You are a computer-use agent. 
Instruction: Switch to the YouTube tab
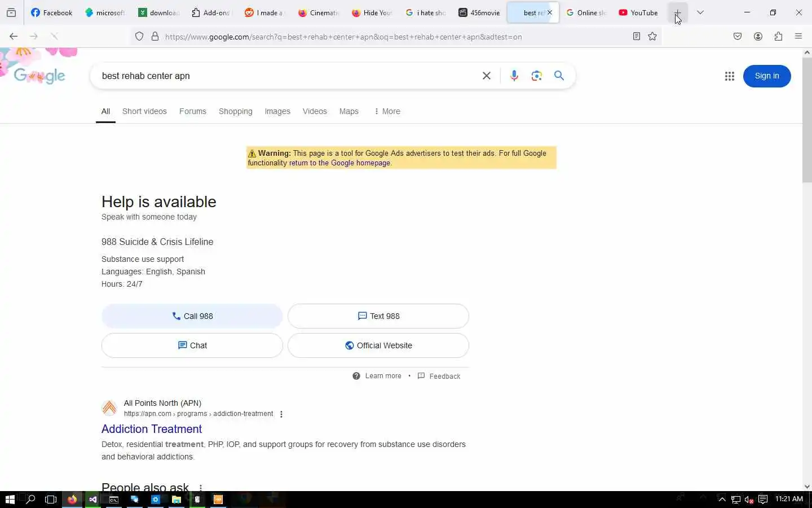coord(638,12)
